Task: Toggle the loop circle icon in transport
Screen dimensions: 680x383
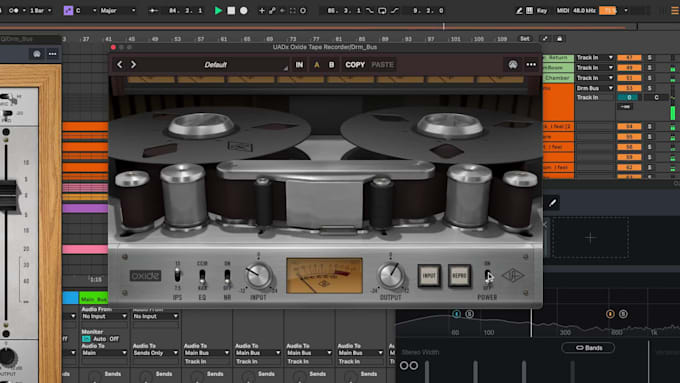Action: (x=303, y=10)
